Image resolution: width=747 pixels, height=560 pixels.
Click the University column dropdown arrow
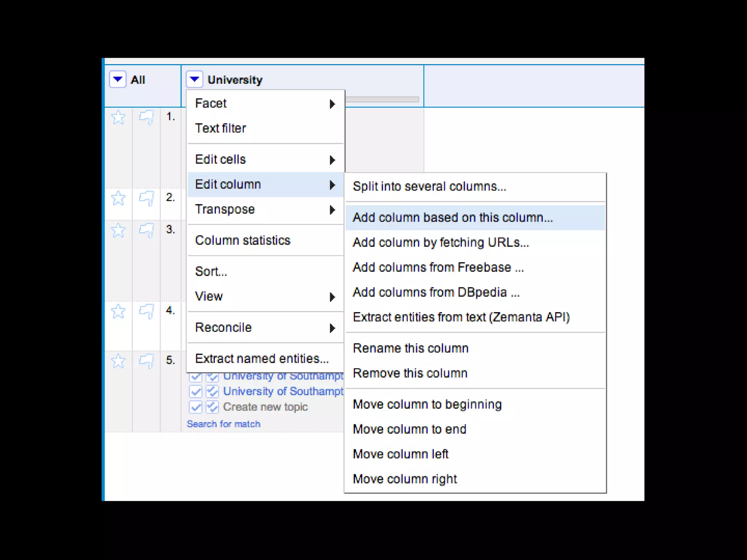tap(194, 79)
